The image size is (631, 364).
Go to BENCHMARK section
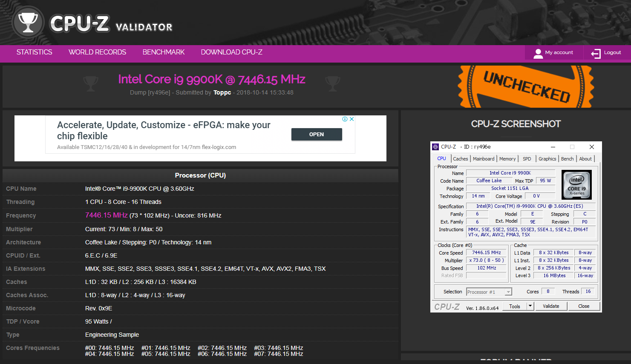164,52
